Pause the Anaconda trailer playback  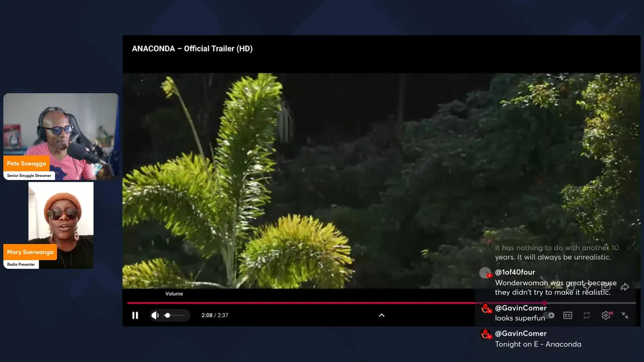pyautogui.click(x=135, y=315)
